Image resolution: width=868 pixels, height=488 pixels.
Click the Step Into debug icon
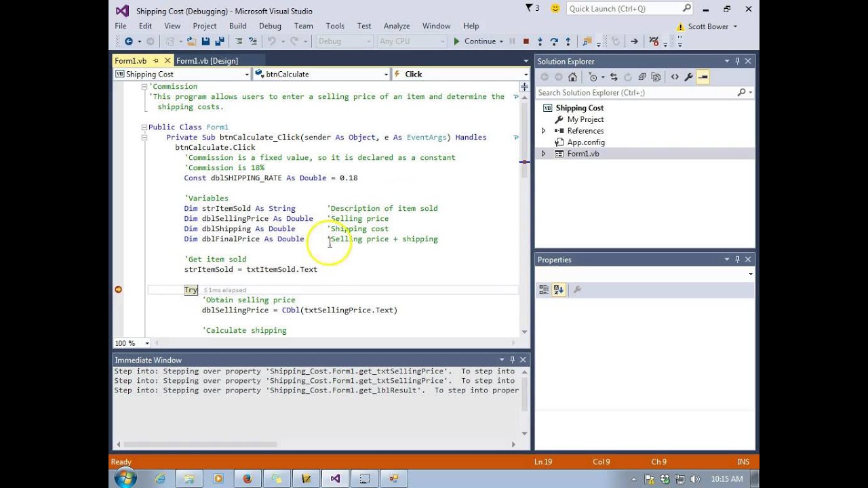540,41
